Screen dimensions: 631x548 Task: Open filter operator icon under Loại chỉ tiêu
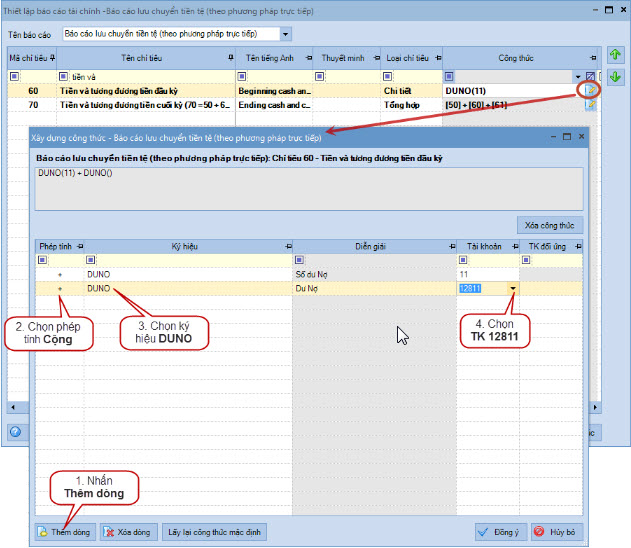388,76
